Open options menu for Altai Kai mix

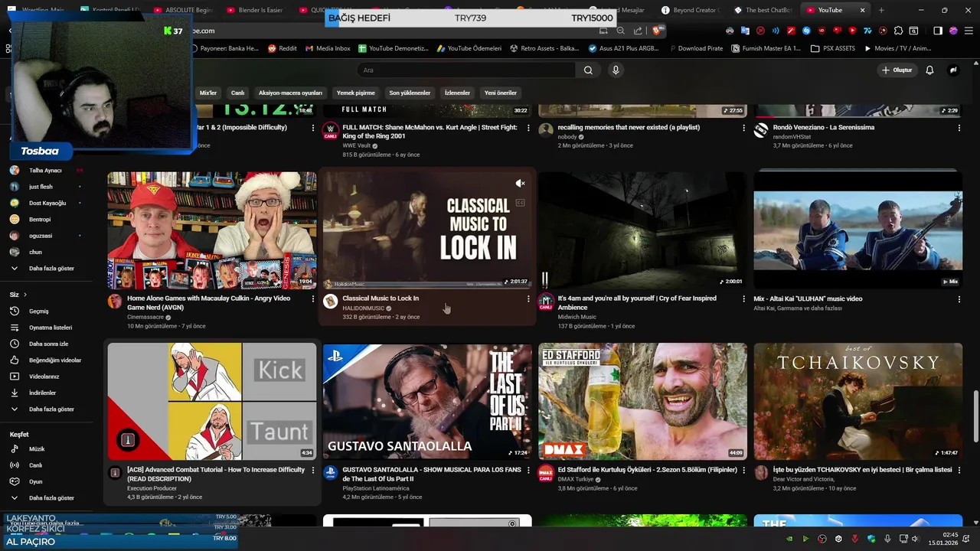tap(959, 299)
